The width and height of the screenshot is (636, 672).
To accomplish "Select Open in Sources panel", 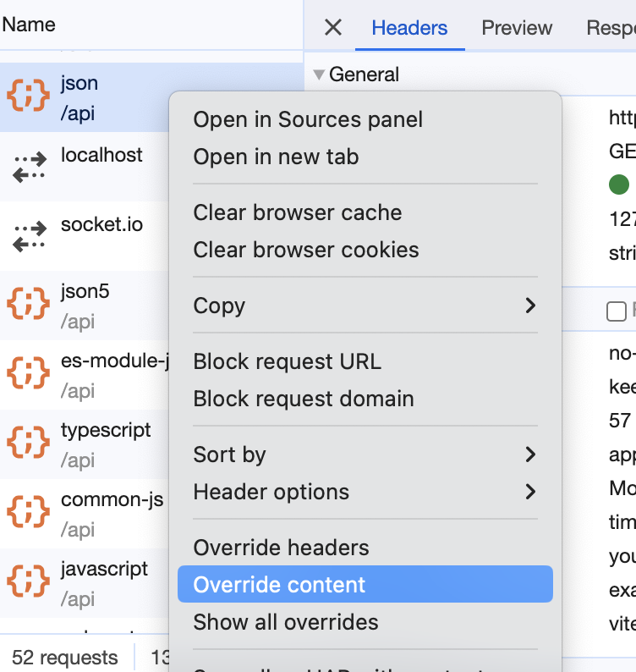I will pyautogui.click(x=308, y=119).
